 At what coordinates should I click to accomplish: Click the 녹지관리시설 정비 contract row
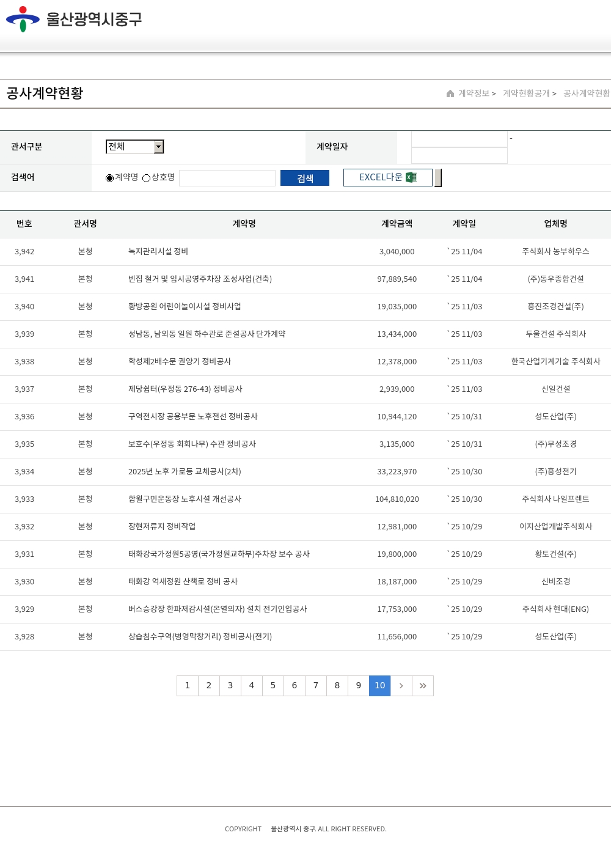pyautogui.click(x=158, y=252)
